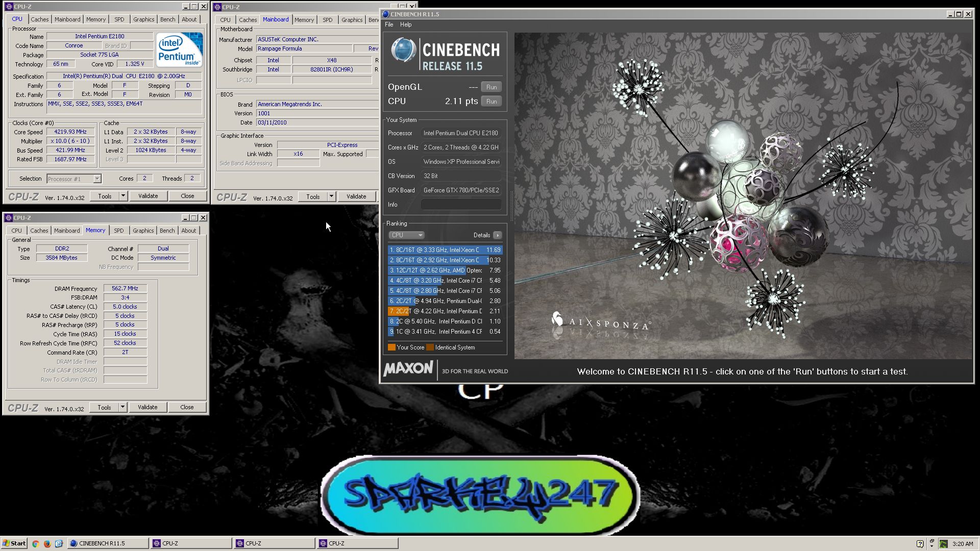
Task: Select ranking row 9 Pentium 4 0.54
Action: click(445, 332)
